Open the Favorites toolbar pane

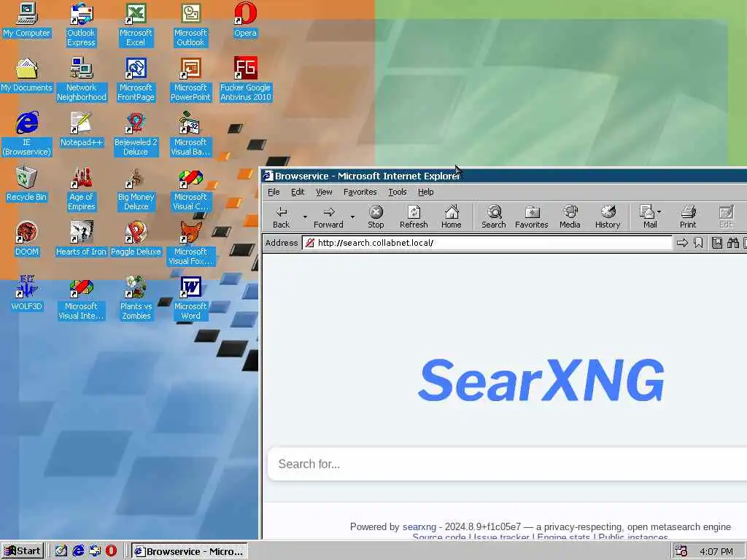pyautogui.click(x=532, y=217)
